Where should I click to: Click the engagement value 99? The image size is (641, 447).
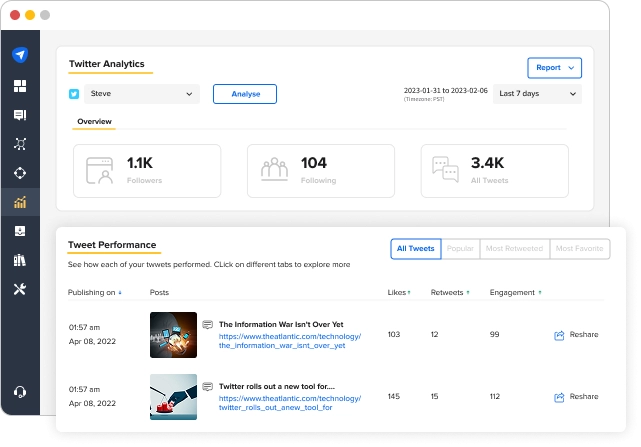click(x=495, y=335)
